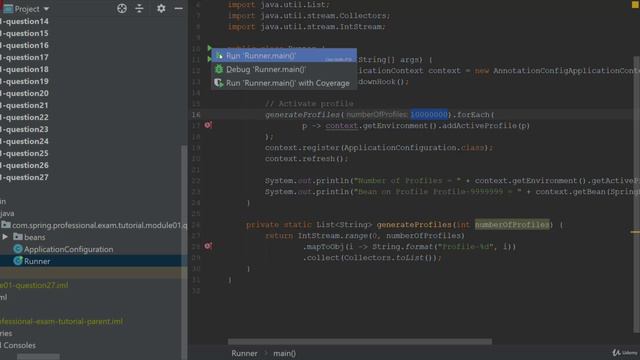640x360 pixels.
Task: Select Debug 'Runner.main()' menu entry
Action: pyautogui.click(x=284, y=69)
